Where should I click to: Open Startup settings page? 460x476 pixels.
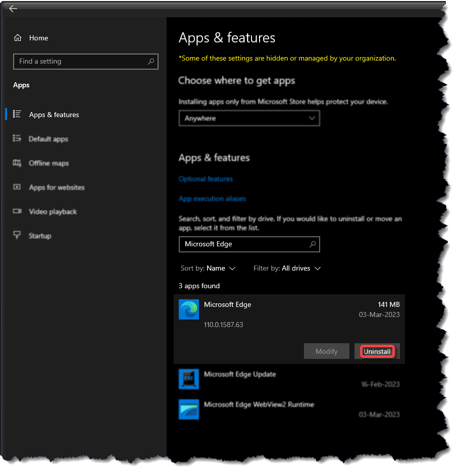coord(40,236)
